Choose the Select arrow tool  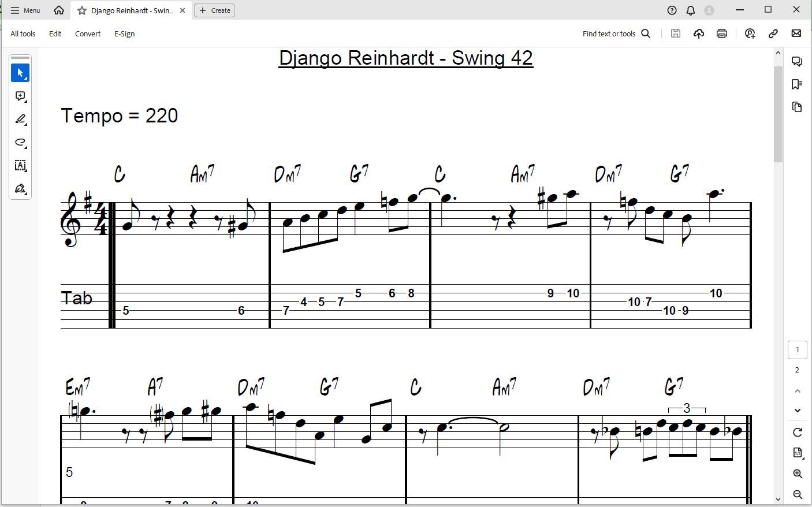pyautogui.click(x=20, y=73)
